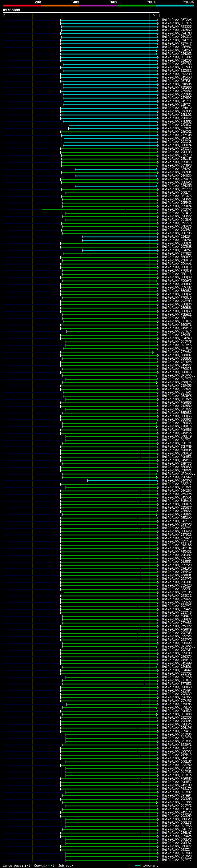The width and height of the screenshot is (197, 868).
Task: Click label UniRef100_Q43453
Action: [x=177, y=78]
